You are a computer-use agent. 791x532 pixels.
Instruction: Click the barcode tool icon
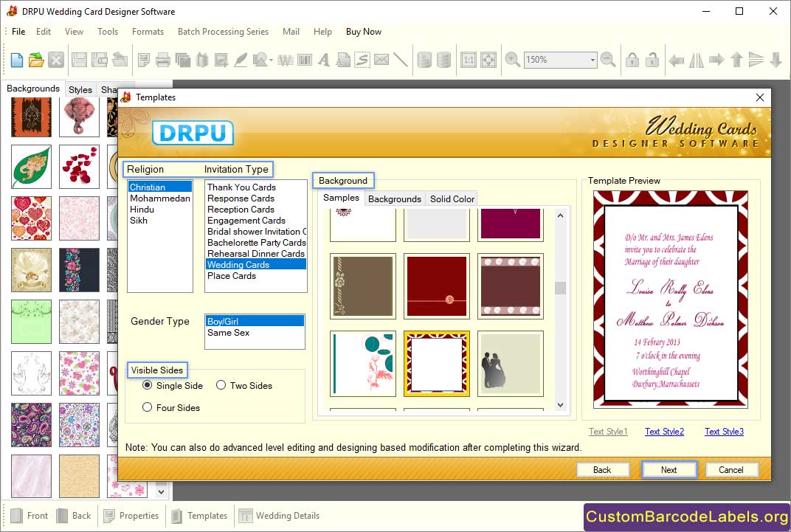[x=305, y=60]
